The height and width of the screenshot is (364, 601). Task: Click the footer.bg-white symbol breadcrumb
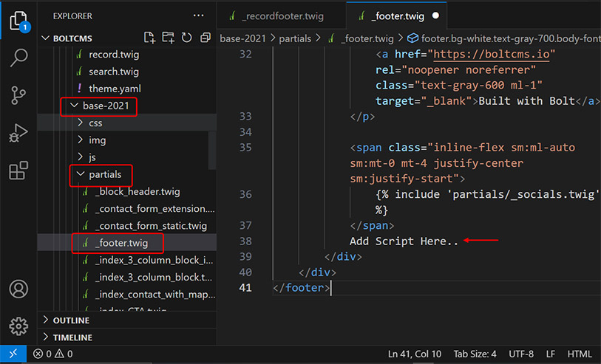point(503,38)
